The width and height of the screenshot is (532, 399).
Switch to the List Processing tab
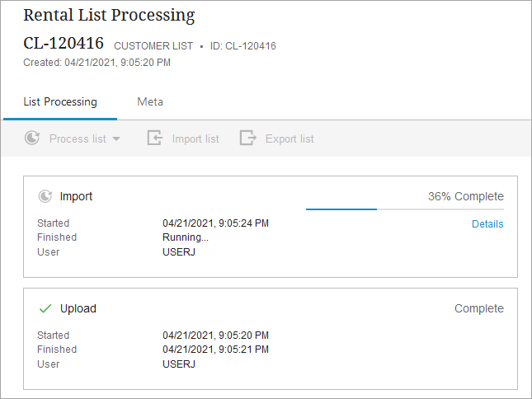(x=60, y=102)
